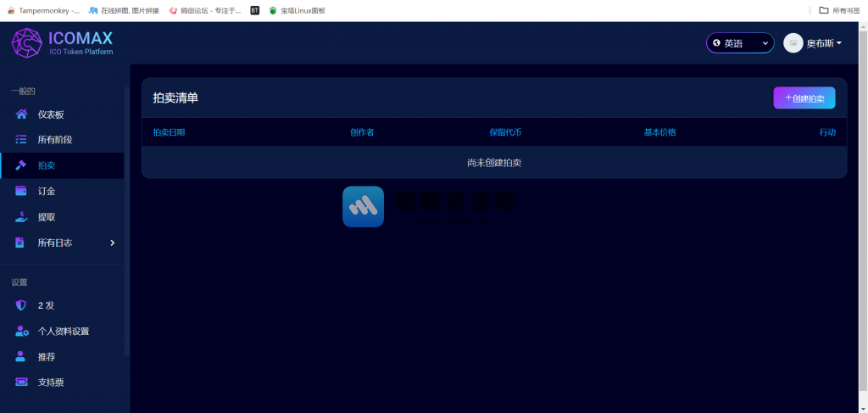Open the 英语 language dropdown

pos(739,43)
